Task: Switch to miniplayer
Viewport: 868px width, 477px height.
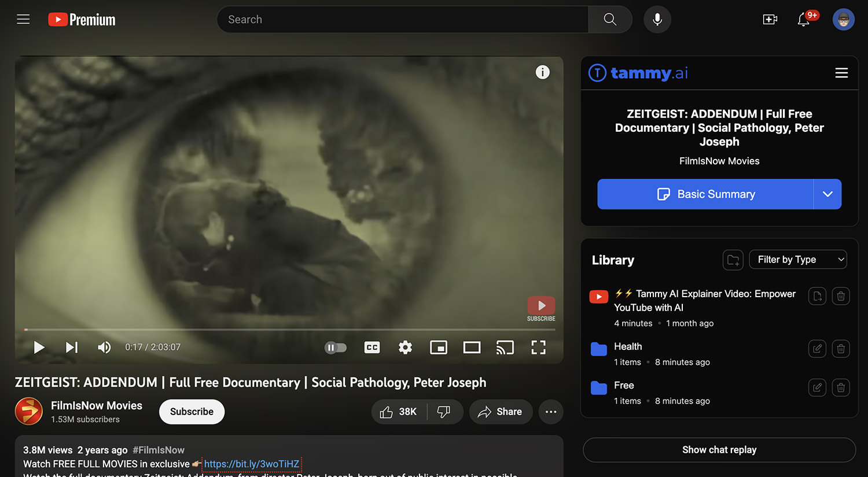Action: point(439,347)
